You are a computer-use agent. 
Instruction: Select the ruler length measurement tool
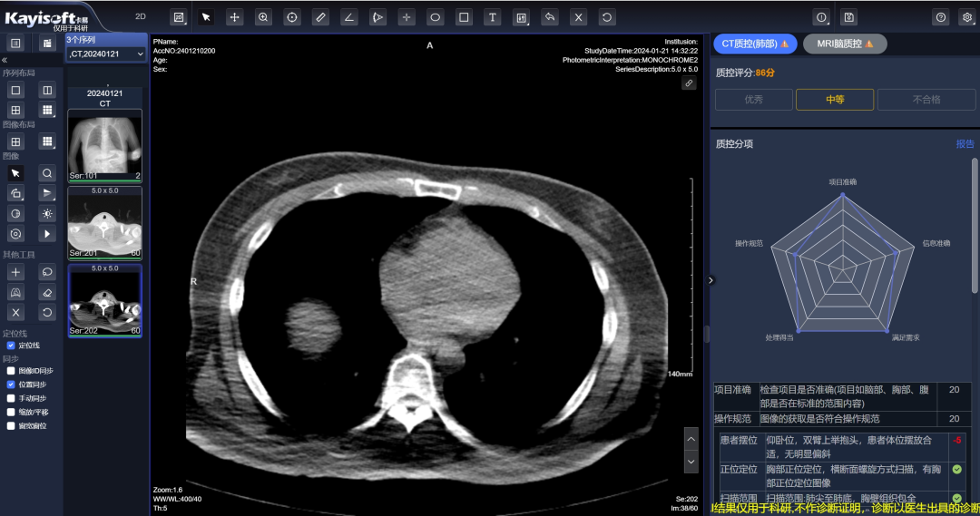pyautogui.click(x=320, y=17)
